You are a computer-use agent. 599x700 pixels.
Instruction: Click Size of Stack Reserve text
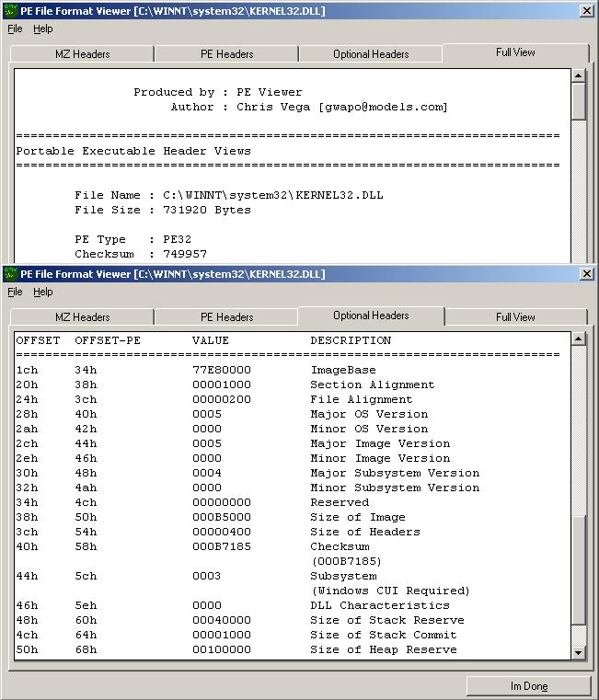coord(387,621)
